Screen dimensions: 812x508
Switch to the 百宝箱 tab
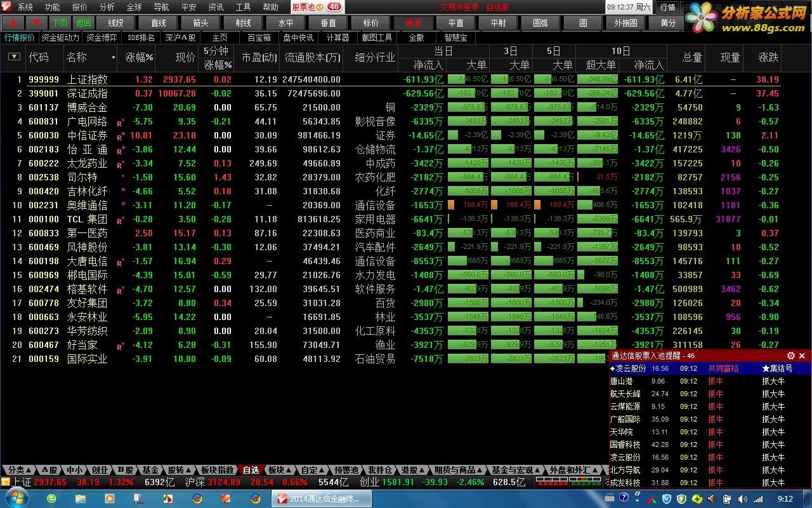tap(259, 37)
